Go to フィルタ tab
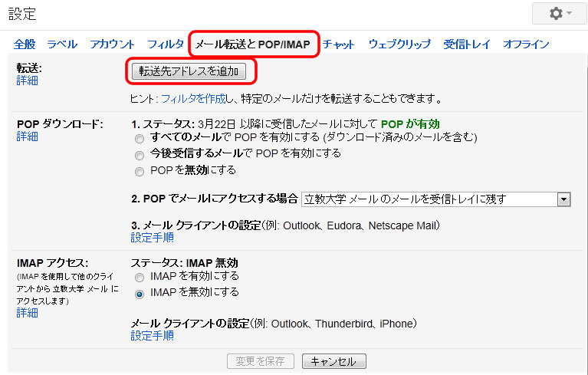Viewport: 588px width, 375px height. [x=166, y=44]
